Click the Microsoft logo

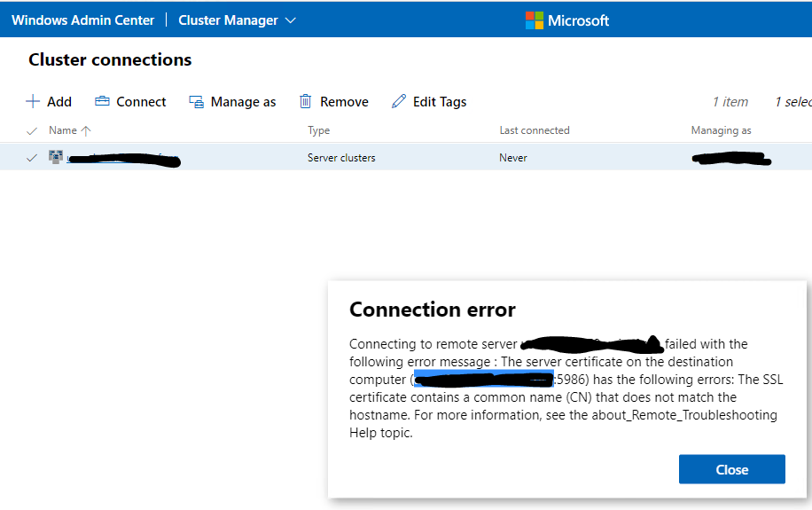click(535, 20)
